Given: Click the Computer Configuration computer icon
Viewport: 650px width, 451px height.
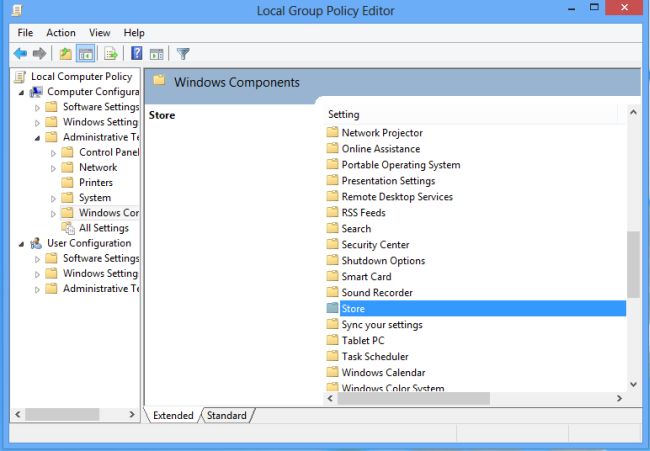Looking at the screenshot, I should coord(36,92).
